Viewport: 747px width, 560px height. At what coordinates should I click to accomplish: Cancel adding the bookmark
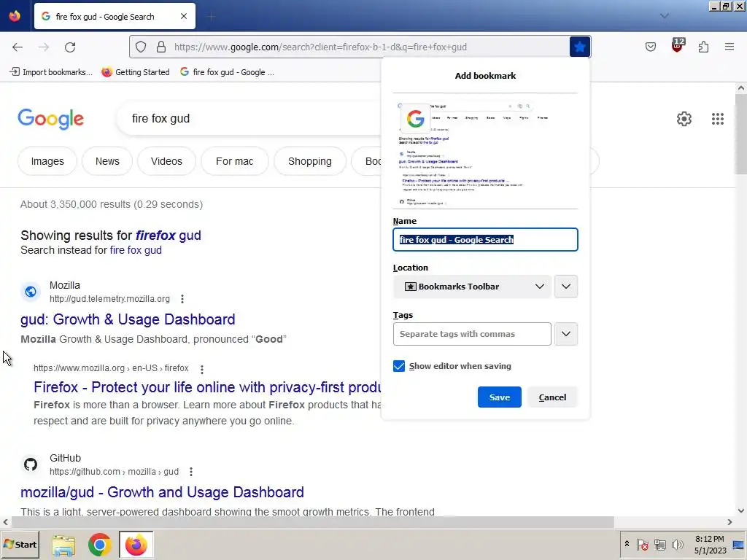pos(552,397)
